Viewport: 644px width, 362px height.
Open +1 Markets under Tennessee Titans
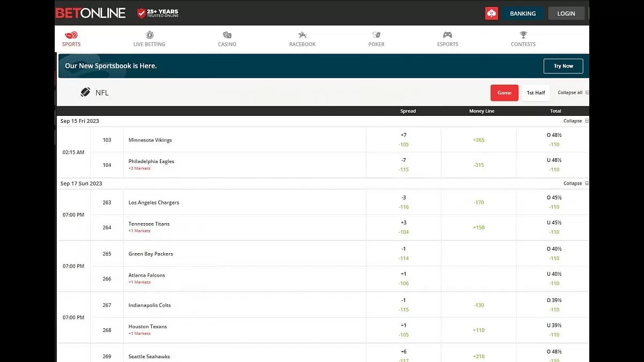[140, 231]
